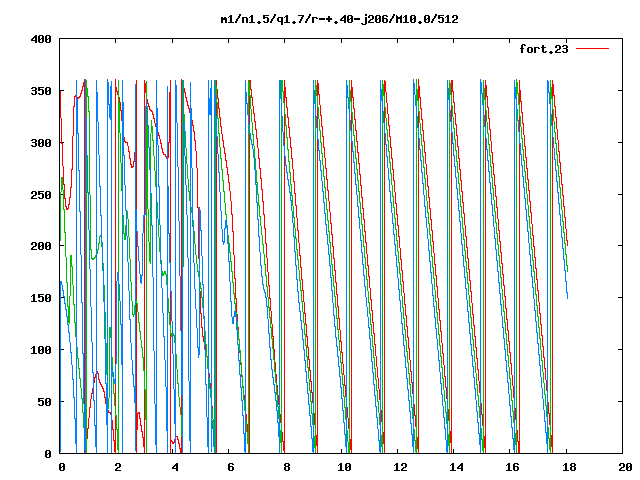Select y-axis label 100
The width and height of the screenshot is (640, 480).
[41, 350]
